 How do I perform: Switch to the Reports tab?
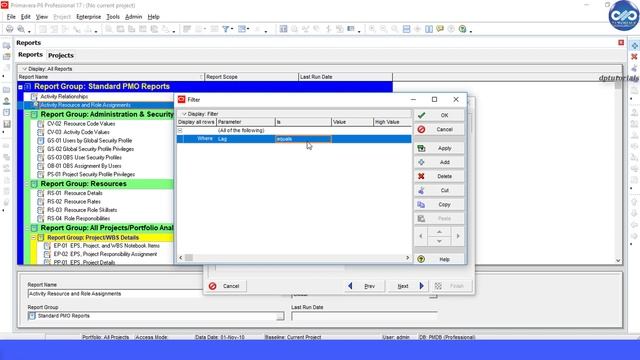click(30, 55)
